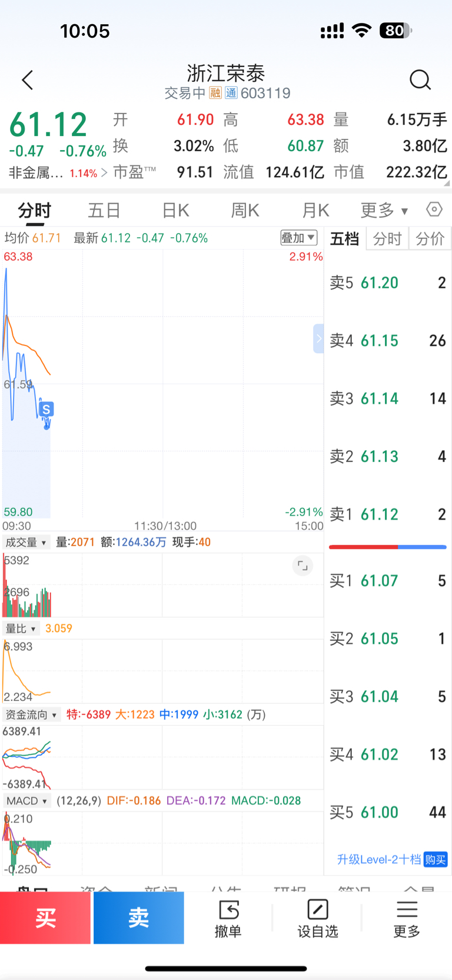This screenshot has width=452, height=980.
Task: Switch to 分时 chart tab
Action: [x=35, y=210]
